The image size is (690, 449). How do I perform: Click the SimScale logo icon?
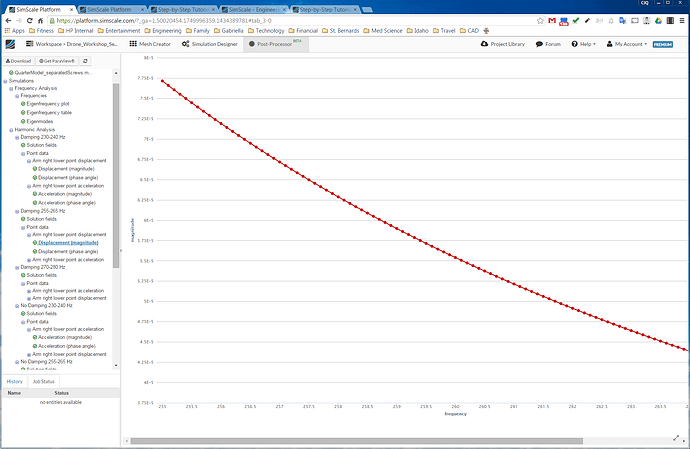coord(10,44)
